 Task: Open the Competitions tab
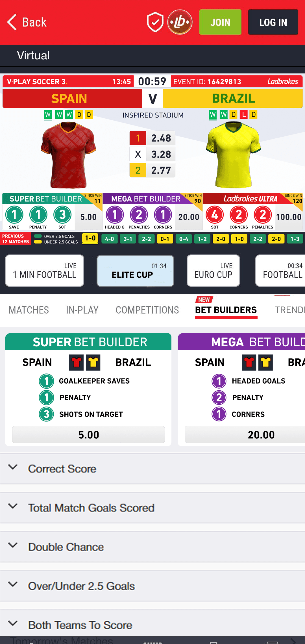[x=147, y=310]
